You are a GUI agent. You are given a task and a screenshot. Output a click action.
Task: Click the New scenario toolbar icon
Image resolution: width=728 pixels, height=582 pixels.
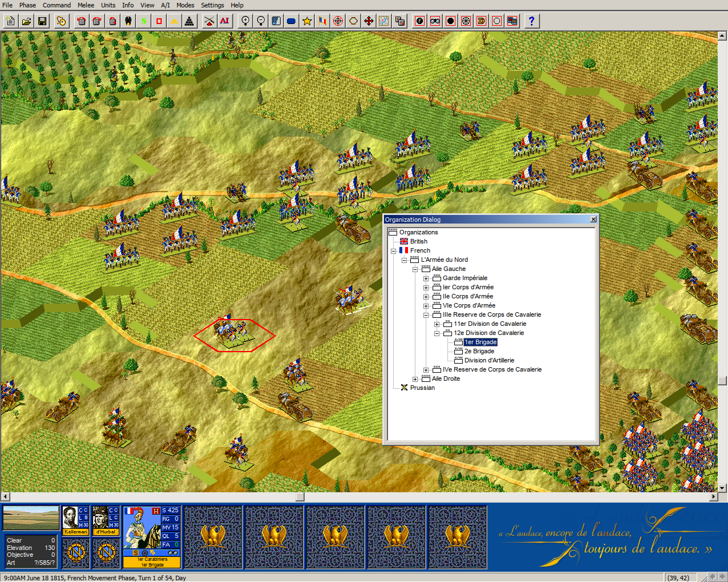click(x=11, y=21)
